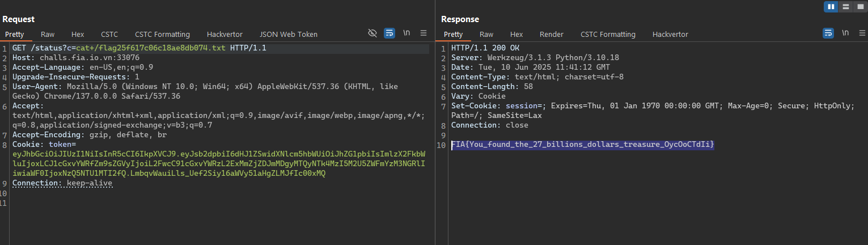Click the HTTP/1.1 200 OK status line
Viewport: 868px width, 245px height.
(485, 48)
